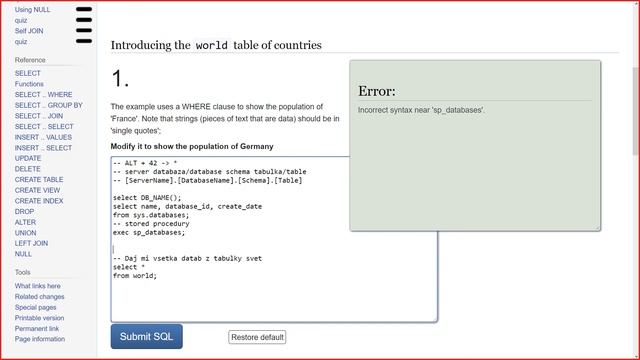Open the CREATE TABLE reference
Screen dimensions: 640x360
pos(39,180)
